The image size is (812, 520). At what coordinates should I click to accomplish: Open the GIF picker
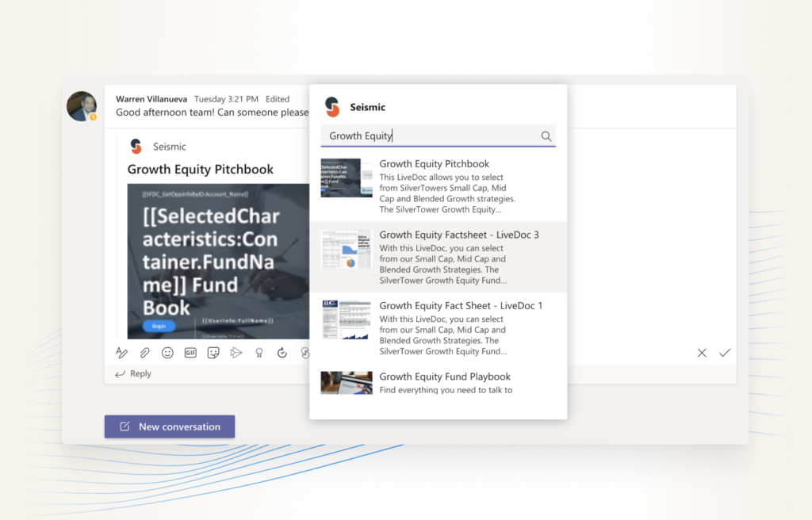pyautogui.click(x=190, y=353)
